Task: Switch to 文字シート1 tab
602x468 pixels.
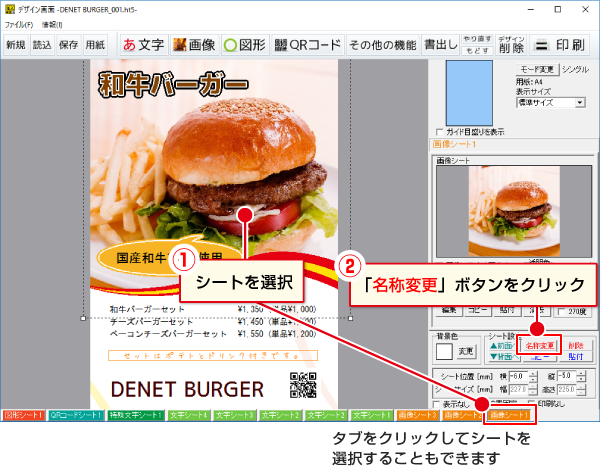Action: click(372, 415)
